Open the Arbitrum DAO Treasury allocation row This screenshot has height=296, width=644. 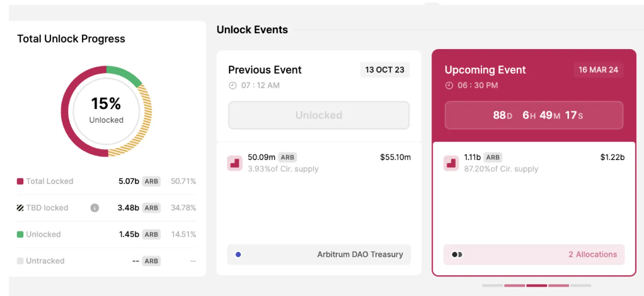point(319,254)
